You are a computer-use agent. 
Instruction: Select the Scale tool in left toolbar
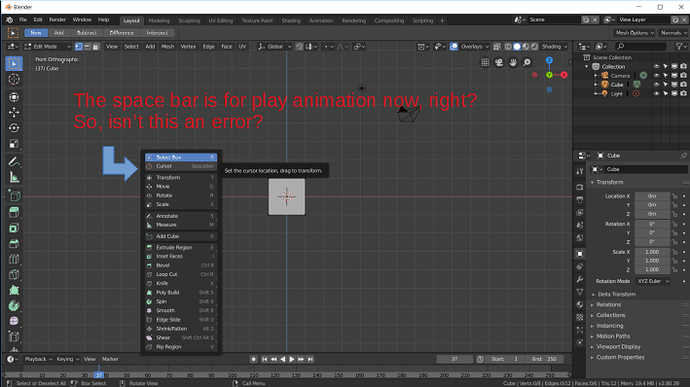(14, 144)
